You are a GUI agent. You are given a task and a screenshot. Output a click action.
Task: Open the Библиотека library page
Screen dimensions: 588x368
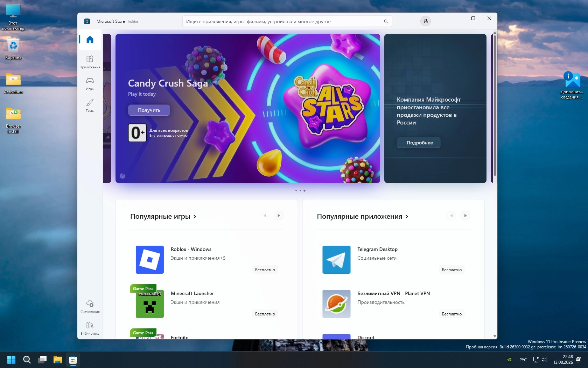(90, 328)
